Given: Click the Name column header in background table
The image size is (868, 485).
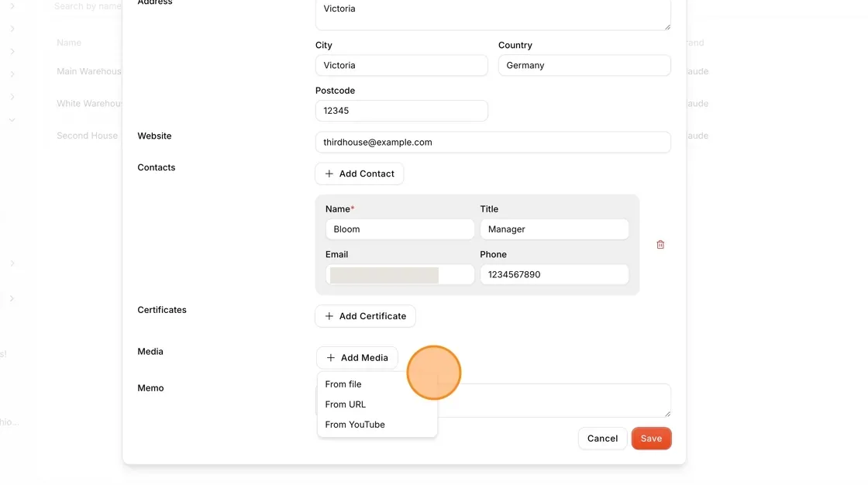Looking at the screenshot, I should pyautogui.click(x=69, y=43).
